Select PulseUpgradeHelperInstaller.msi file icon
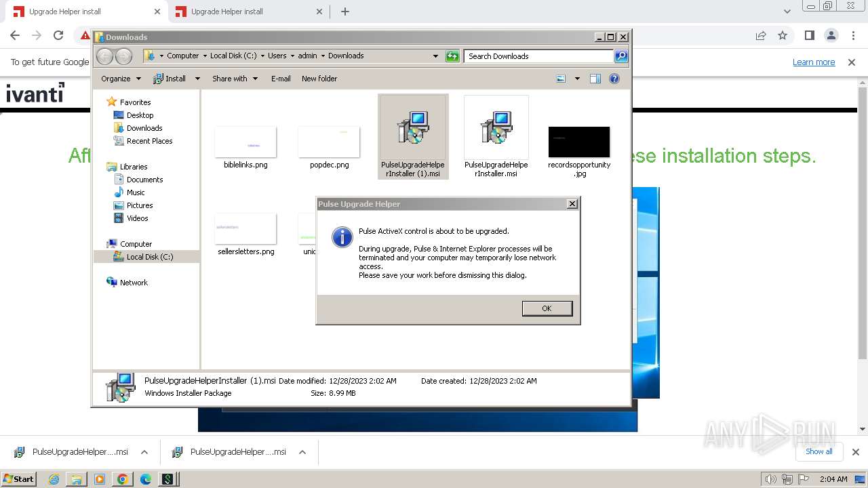 (496, 128)
